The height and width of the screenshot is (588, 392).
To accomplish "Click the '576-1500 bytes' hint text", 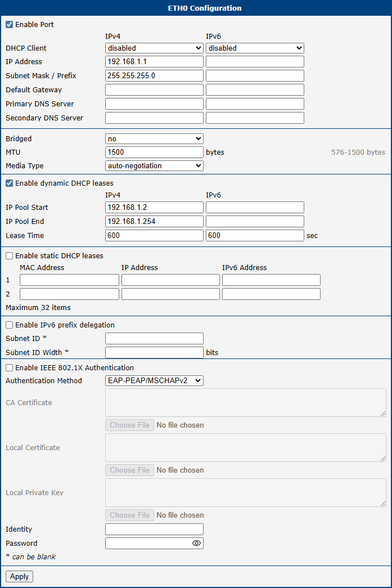I will [x=358, y=152].
